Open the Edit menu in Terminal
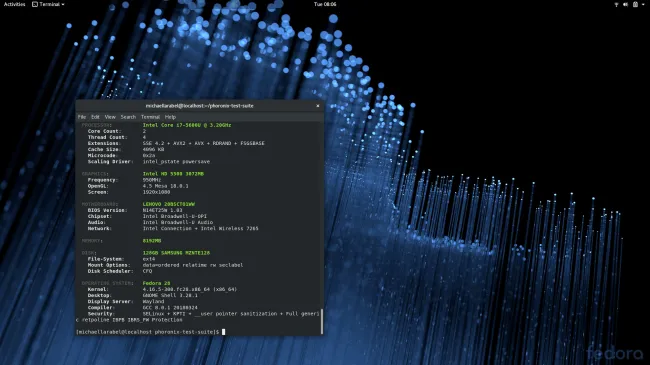 (x=95, y=117)
